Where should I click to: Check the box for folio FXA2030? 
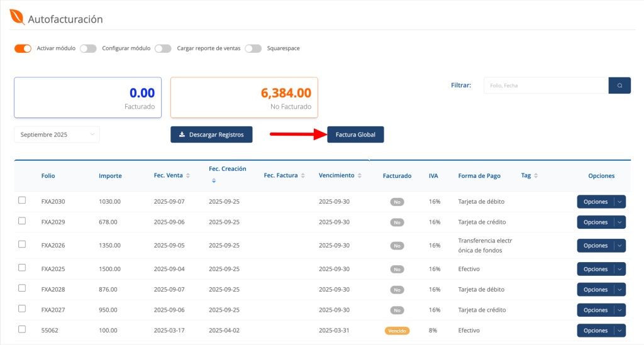tap(22, 200)
